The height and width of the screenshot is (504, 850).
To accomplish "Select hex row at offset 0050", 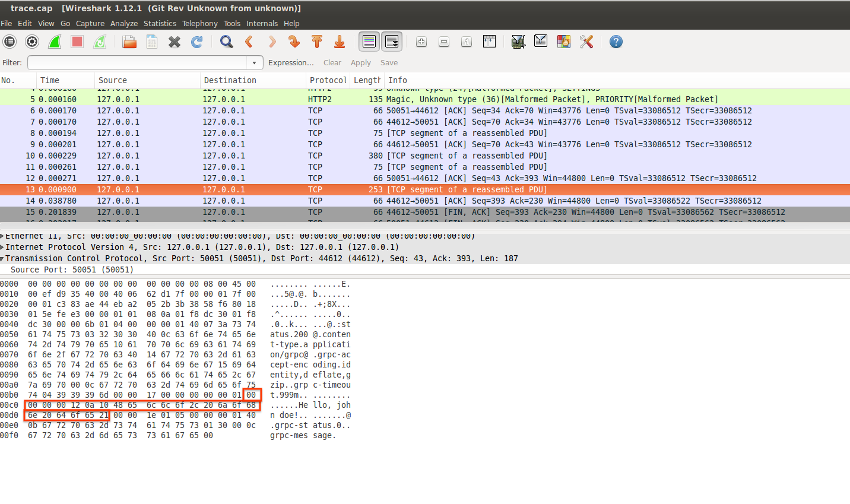I will [x=176, y=335].
